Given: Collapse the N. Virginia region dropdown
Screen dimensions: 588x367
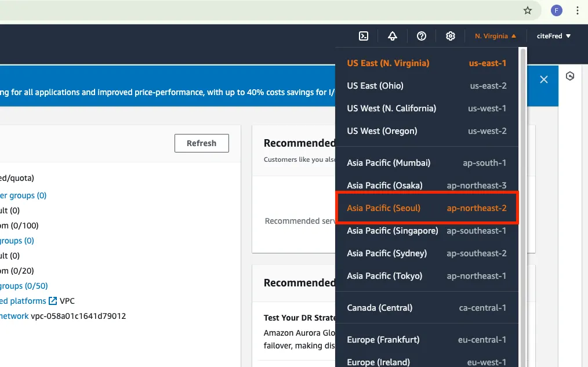Looking at the screenshot, I should (x=495, y=36).
